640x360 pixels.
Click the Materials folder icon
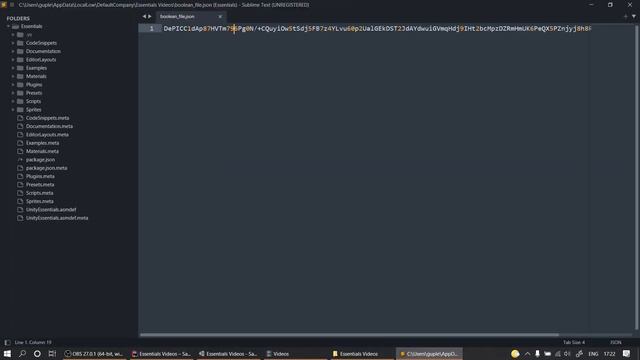coord(20,76)
